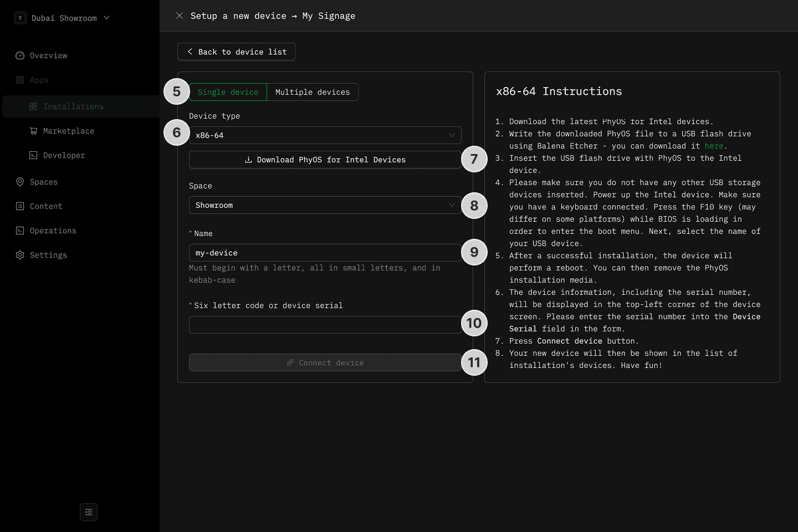Click the Overview gauge icon in sidebar
The width and height of the screenshot is (798, 532).
click(20, 55)
